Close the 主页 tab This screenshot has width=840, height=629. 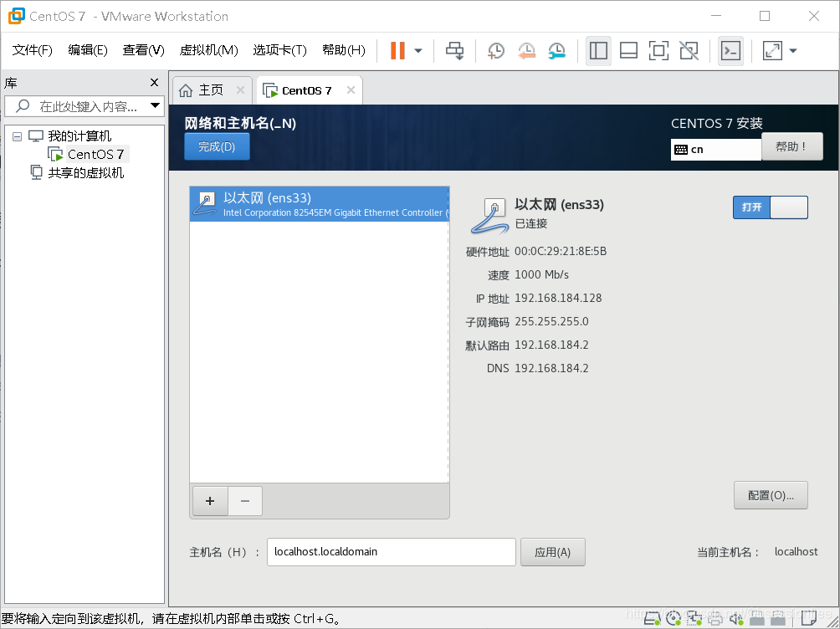click(240, 90)
